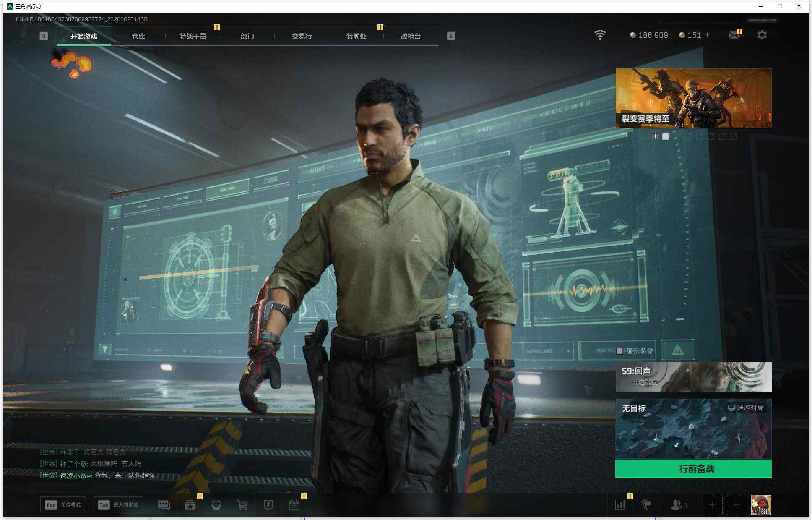Click the chat message from 韩非子
The width and height of the screenshot is (812, 520).
click(83, 452)
